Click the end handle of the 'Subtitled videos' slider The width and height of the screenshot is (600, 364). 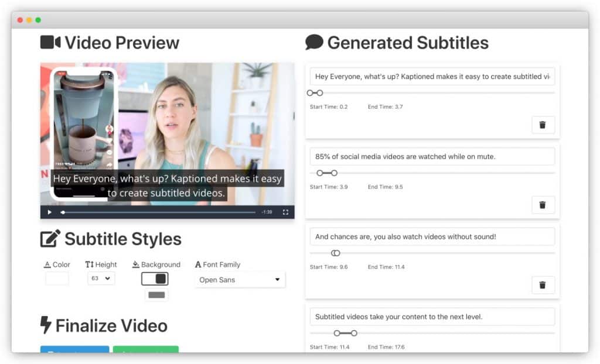click(354, 333)
